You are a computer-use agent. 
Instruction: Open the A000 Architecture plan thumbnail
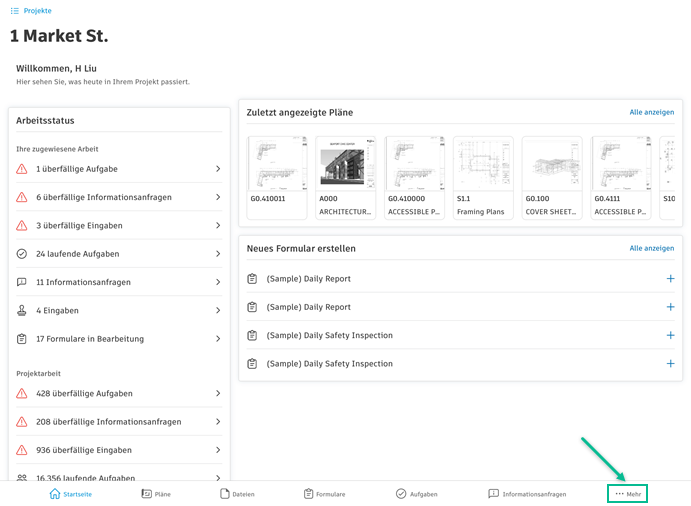346,164
